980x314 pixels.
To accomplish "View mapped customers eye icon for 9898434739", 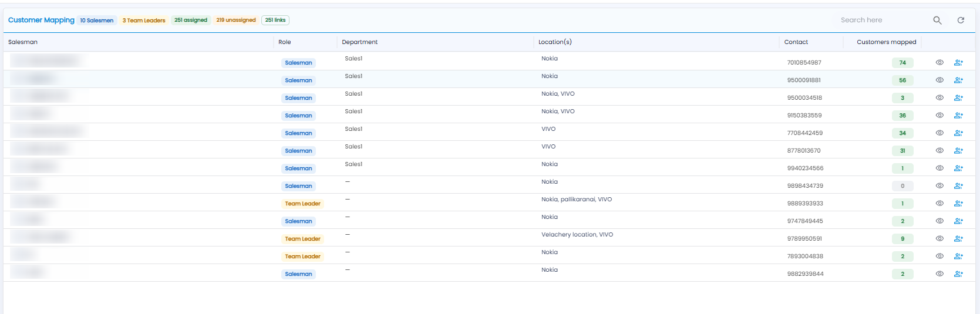I will click(x=939, y=185).
